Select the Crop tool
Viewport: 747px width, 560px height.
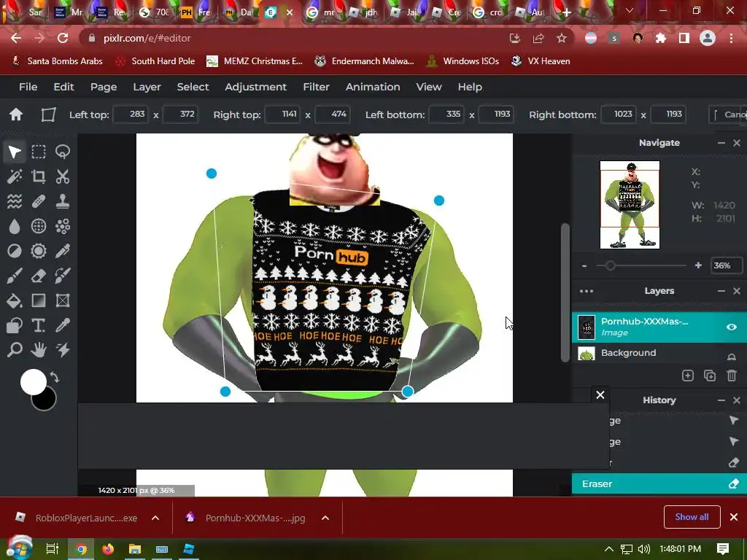[x=39, y=176]
